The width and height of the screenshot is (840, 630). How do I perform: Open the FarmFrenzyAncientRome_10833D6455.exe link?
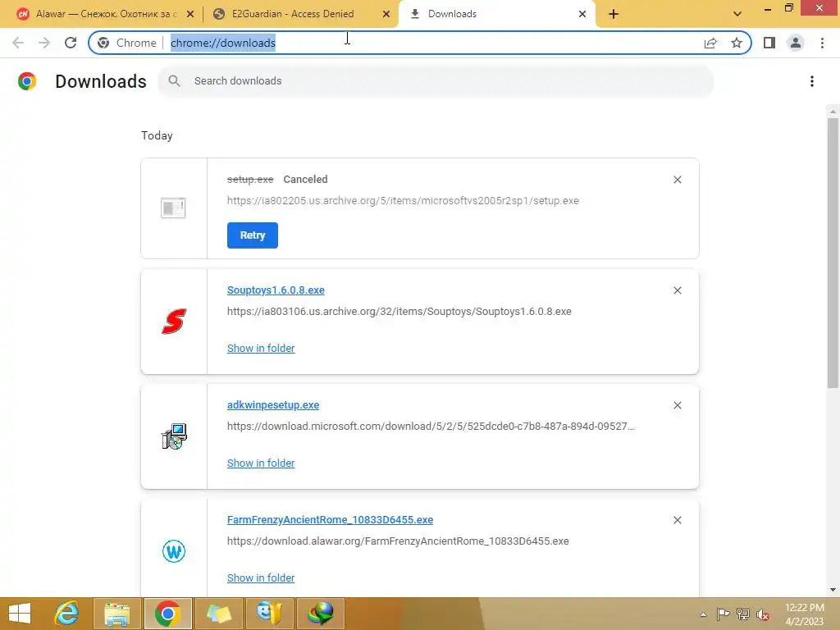pos(330,519)
